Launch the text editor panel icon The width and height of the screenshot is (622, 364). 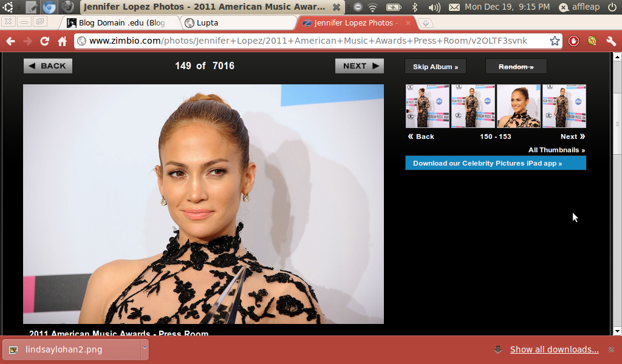pos(32,7)
